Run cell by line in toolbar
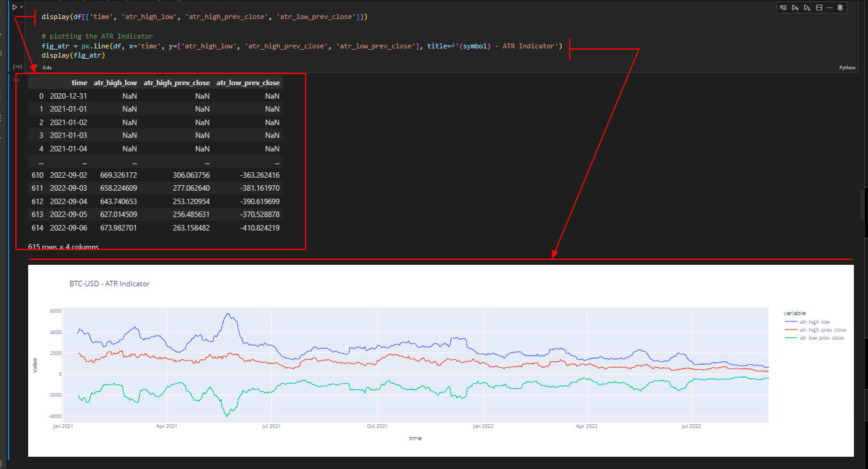868x469 pixels. tap(783, 7)
